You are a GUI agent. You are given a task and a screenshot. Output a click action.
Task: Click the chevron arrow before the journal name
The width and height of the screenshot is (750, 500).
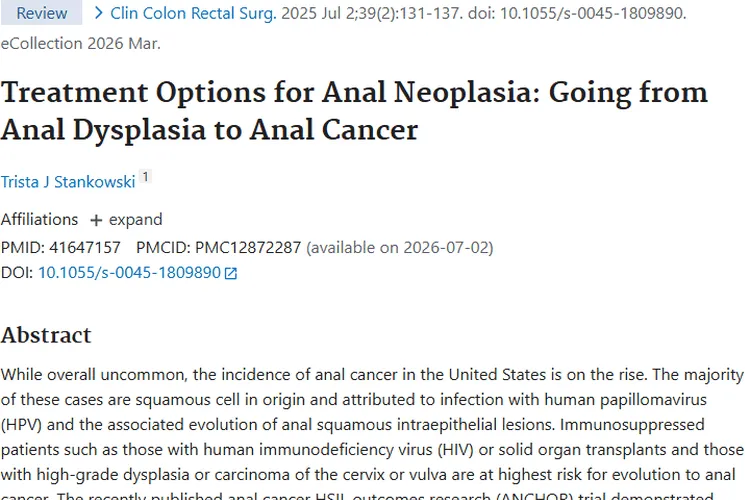[98, 13]
